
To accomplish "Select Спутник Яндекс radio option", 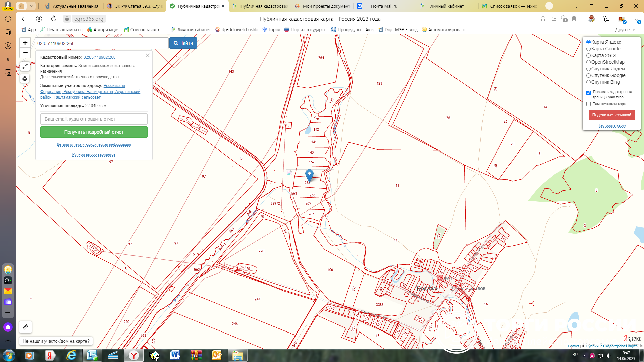I will click(x=588, y=69).
